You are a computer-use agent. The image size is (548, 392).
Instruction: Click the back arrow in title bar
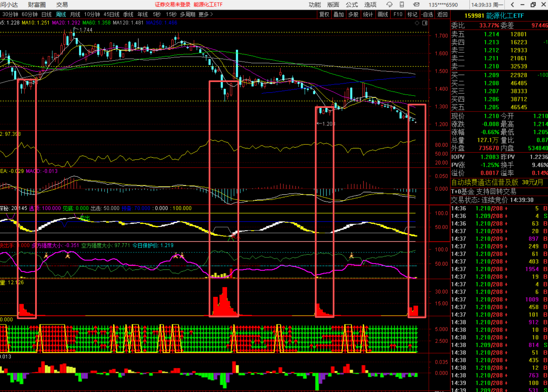coord(512,4)
